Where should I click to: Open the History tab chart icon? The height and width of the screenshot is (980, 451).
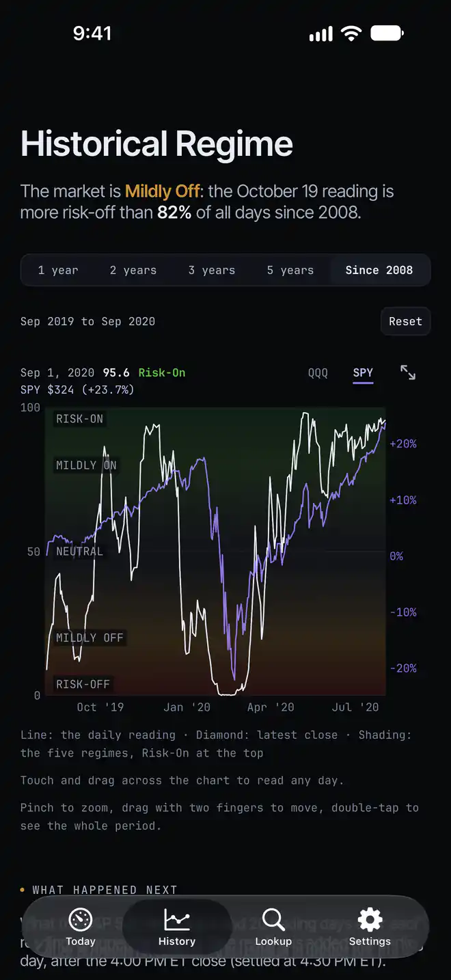(177, 920)
